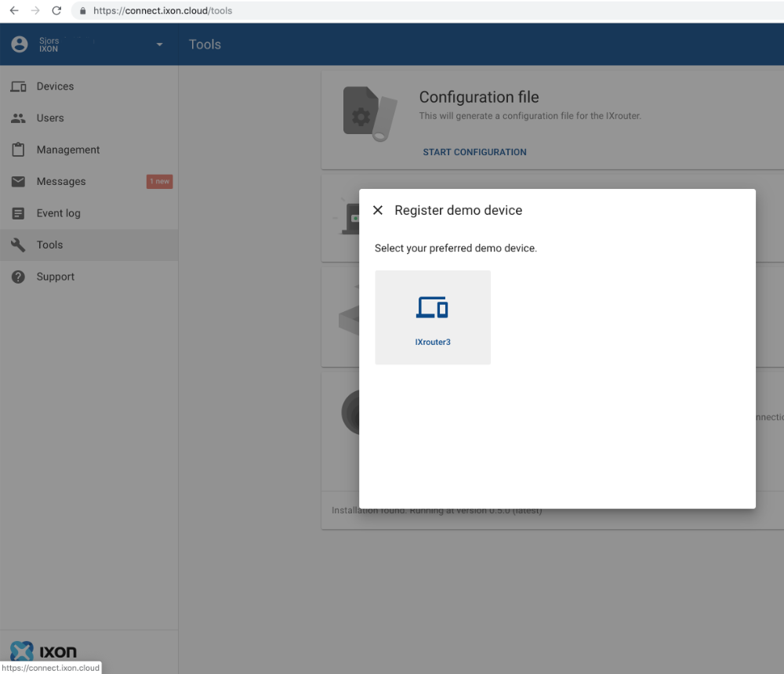Screen dimensions: 784x674
Task: Select the Tools wrench icon
Action: pos(17,245)
